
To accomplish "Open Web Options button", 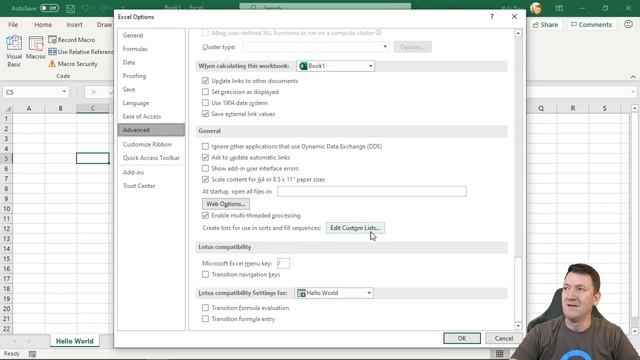I will (226, 204).
